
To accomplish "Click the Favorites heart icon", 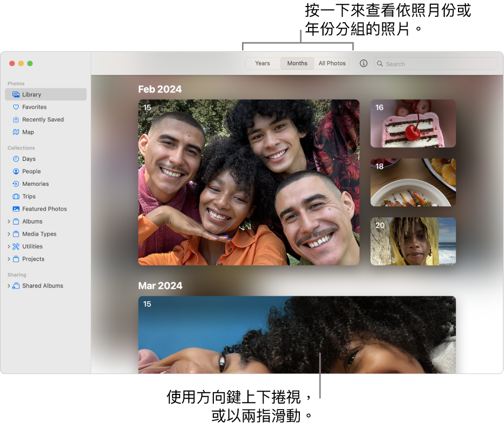I will coord(16,107).
